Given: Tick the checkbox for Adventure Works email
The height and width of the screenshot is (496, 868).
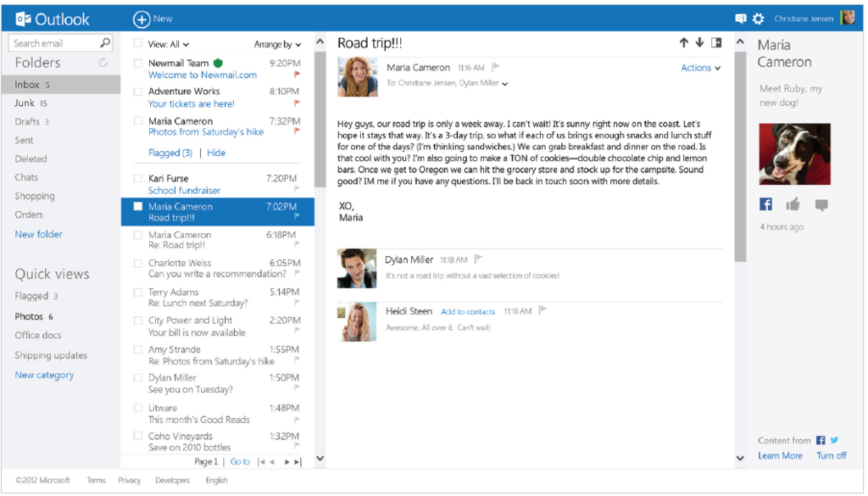Looking at the screenshot, I should coord(138,92).
